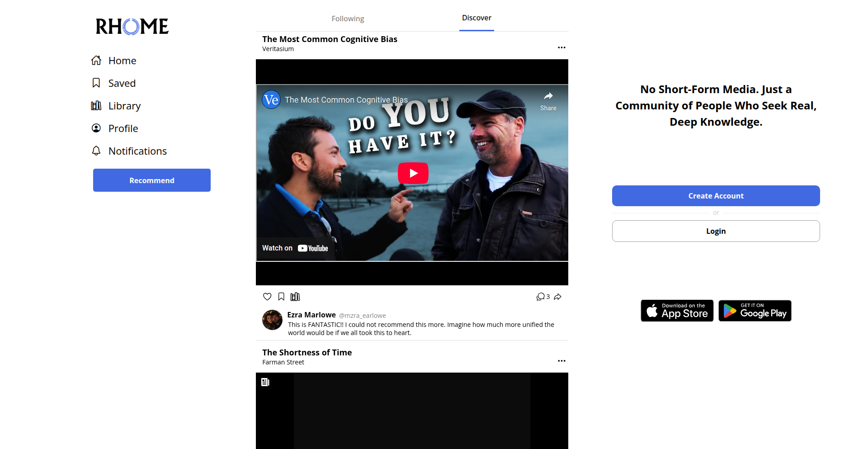Click the Veritasium source label
Screen dimensions: 868x449
(278, 49)
